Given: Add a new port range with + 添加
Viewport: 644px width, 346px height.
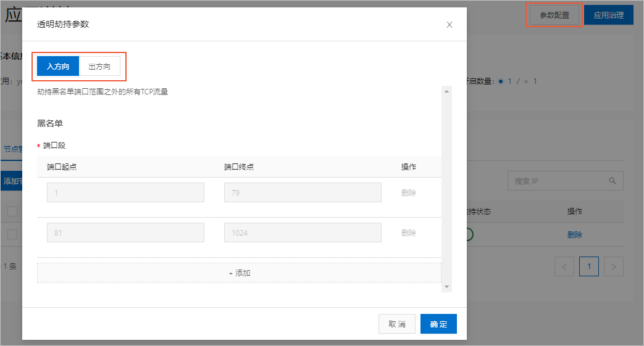Looking at the screenshot, I should (x=239, y=273).
